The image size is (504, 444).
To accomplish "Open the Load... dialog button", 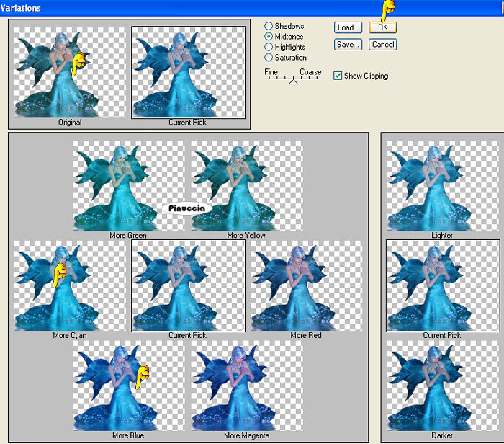I will tap(348, 27).
